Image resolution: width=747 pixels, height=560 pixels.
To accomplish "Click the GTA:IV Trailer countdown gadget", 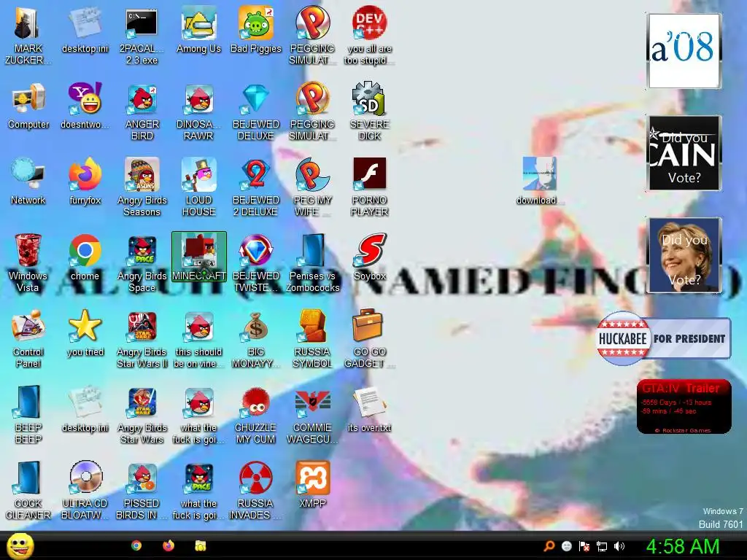I will [684, 407].
